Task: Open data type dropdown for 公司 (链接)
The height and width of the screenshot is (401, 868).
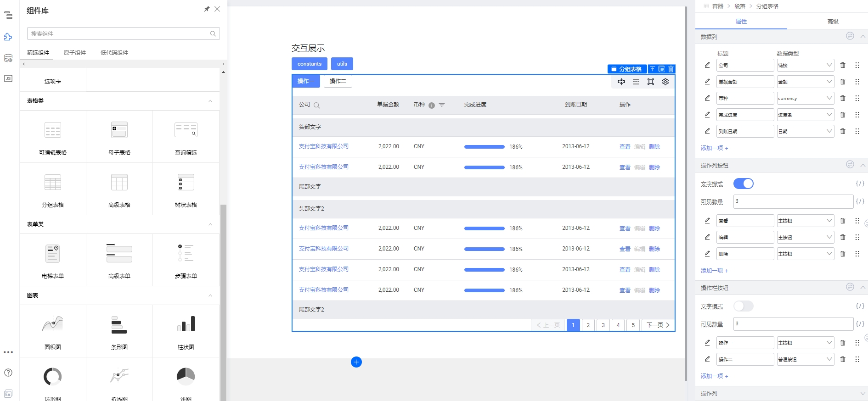Action: 806,65
